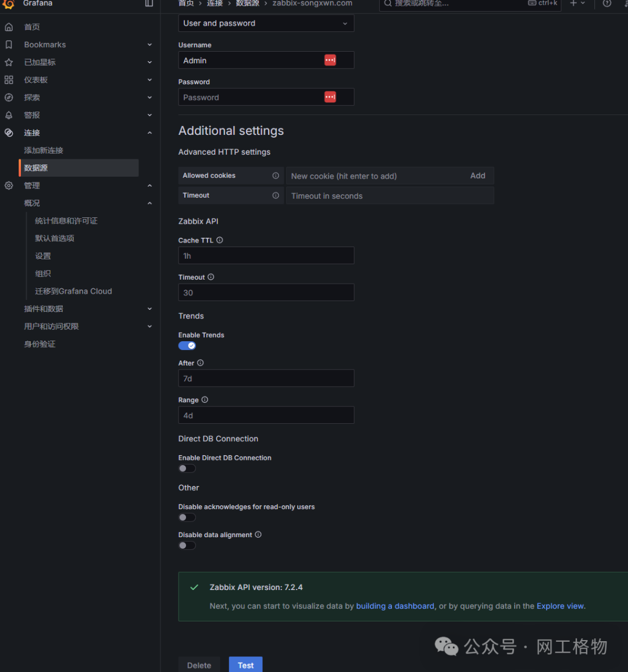Screen dimensions: 628x672
Task: Expand the Bookmarks section chevron
Action: 149,45
